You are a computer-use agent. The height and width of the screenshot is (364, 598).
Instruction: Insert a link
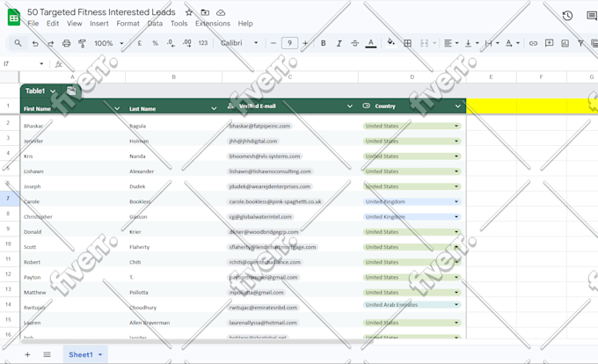533,43
